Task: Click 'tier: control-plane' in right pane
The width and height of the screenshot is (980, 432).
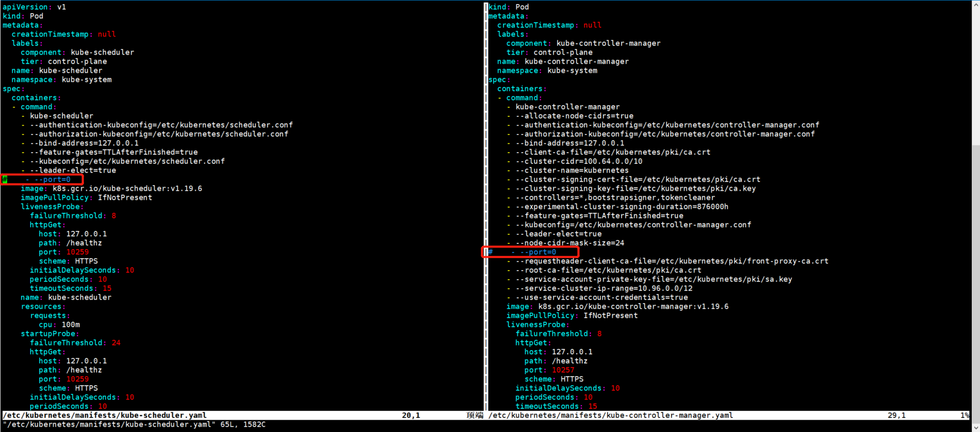Action: pos(549,52)
